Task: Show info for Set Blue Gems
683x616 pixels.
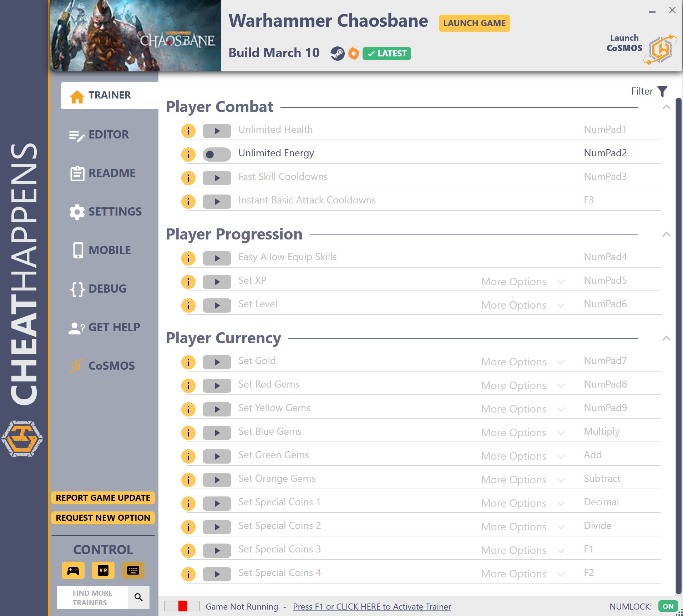Action: tap(188, 433)
